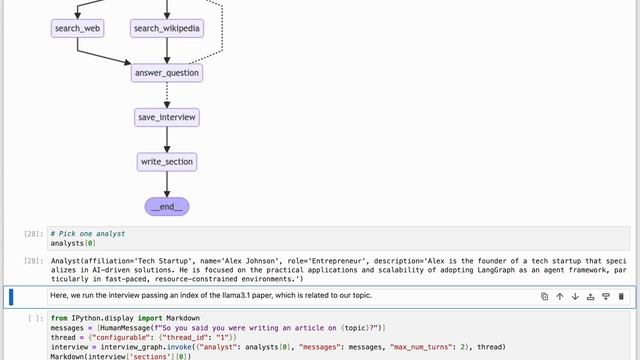Click the code line analysts[0]

click(x=73, y=243)
